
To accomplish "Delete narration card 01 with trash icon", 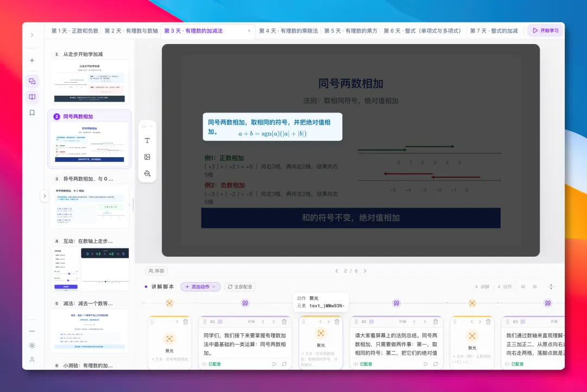I will click(284, 322).
